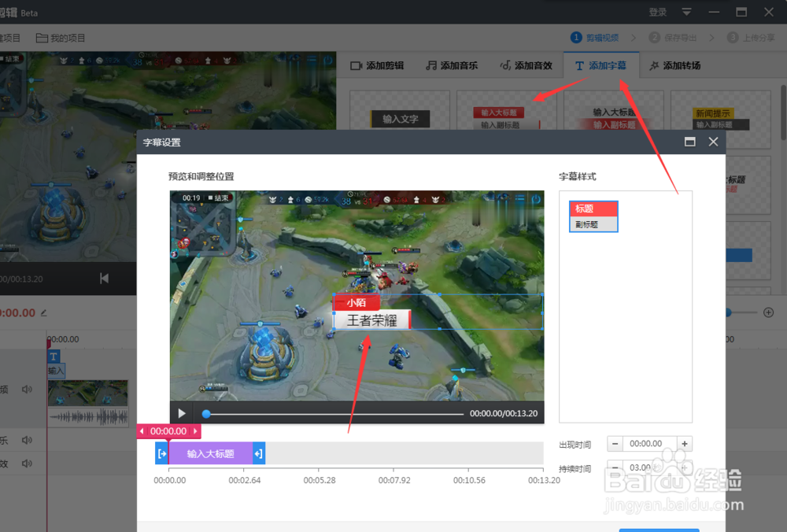Decrease 出现时间 with the minus stepper
The width and height of the screenshot is (787, 532).
615,443
